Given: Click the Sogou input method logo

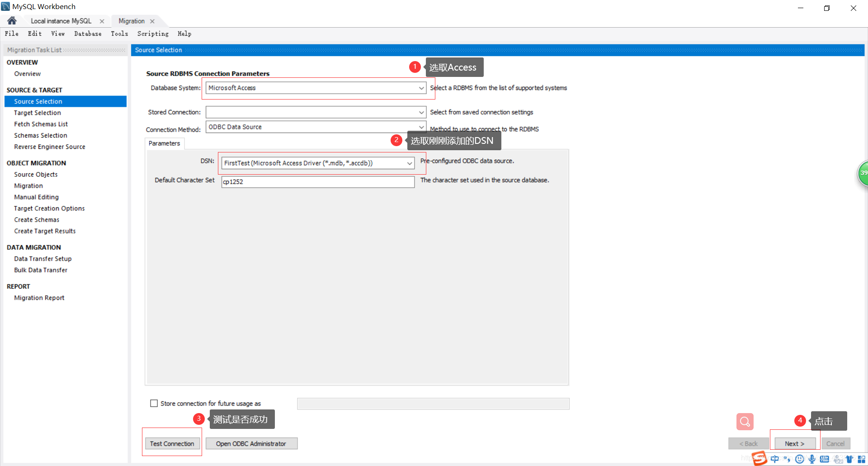Looking at the screenshot, I should (x=759, y=458).
